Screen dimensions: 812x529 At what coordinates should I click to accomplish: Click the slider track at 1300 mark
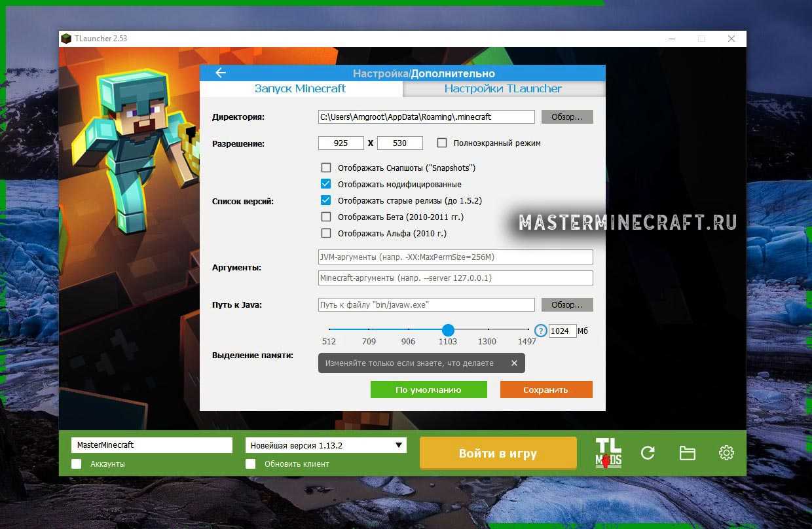487,329
